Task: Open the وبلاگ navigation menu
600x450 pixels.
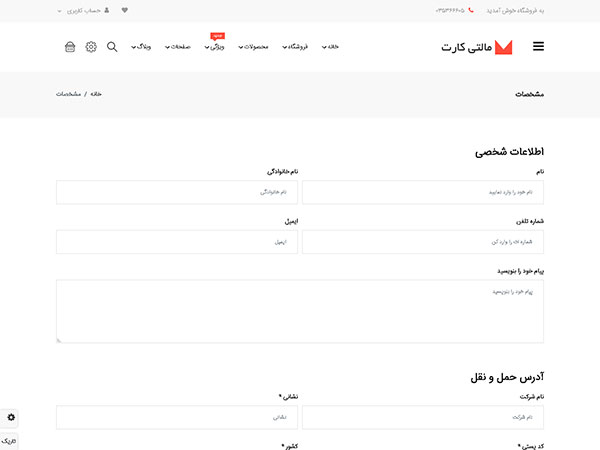Action: tap(140, 47)
